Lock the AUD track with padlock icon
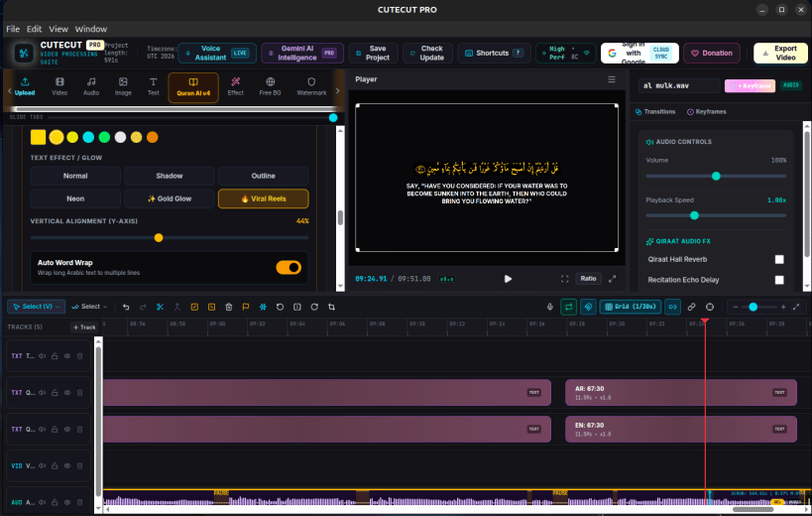The image size is (812, 516). [x=55, y=502]
